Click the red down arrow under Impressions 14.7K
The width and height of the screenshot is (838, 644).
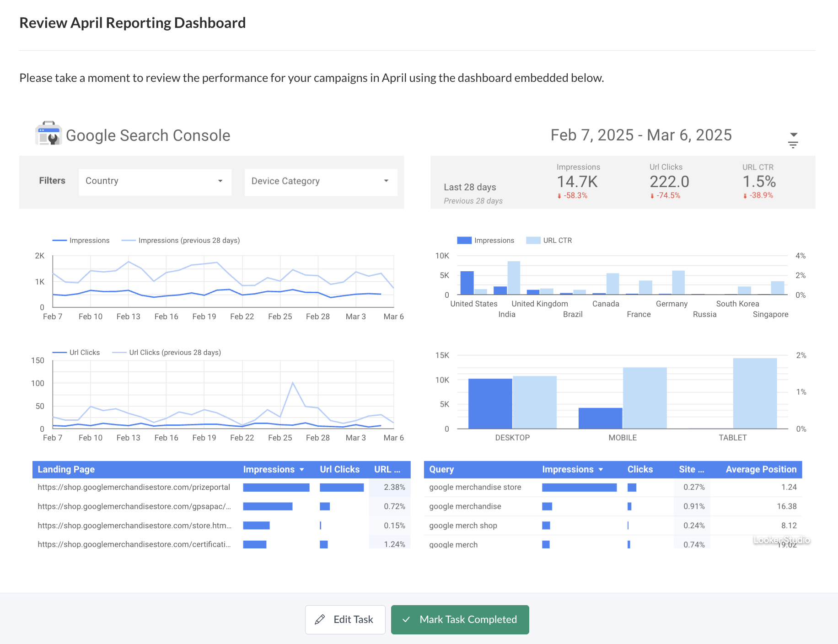point(559,196)
